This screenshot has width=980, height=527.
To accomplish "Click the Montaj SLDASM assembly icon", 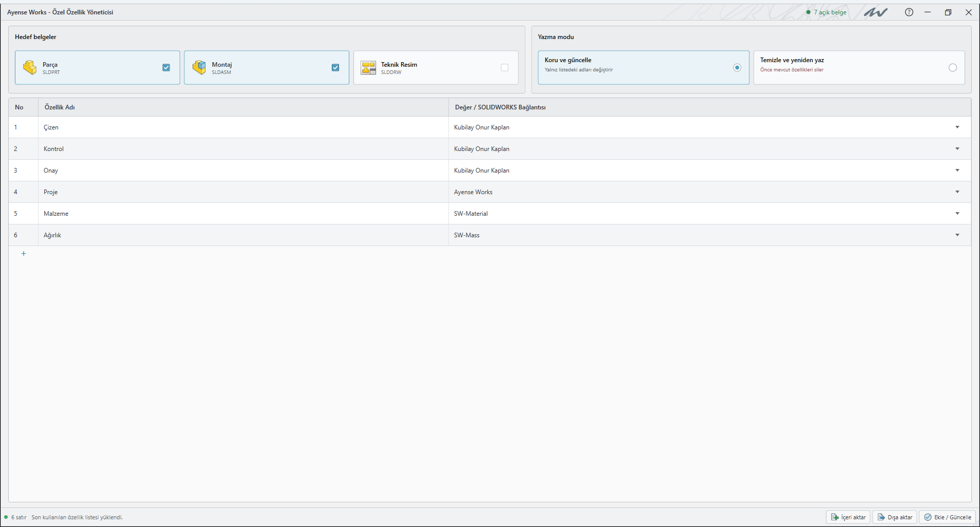I will click(x=199, y=67).
